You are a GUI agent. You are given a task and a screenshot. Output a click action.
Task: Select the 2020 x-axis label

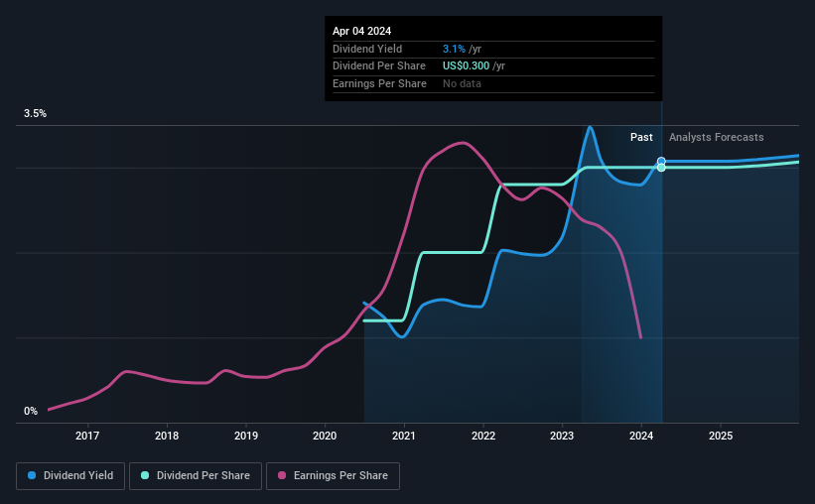point(325,436)
